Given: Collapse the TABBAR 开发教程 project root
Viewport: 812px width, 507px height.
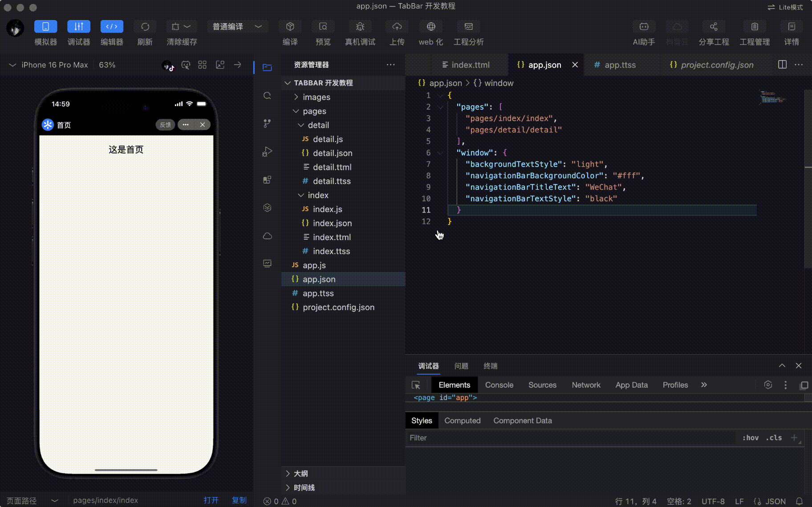Looking at the screenshot, I should coord(343,83).
